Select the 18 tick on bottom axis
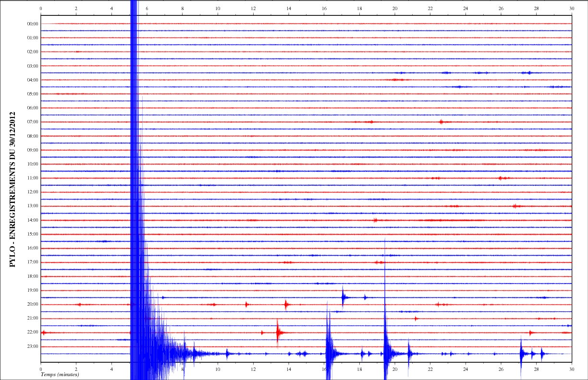 (359, 369)
